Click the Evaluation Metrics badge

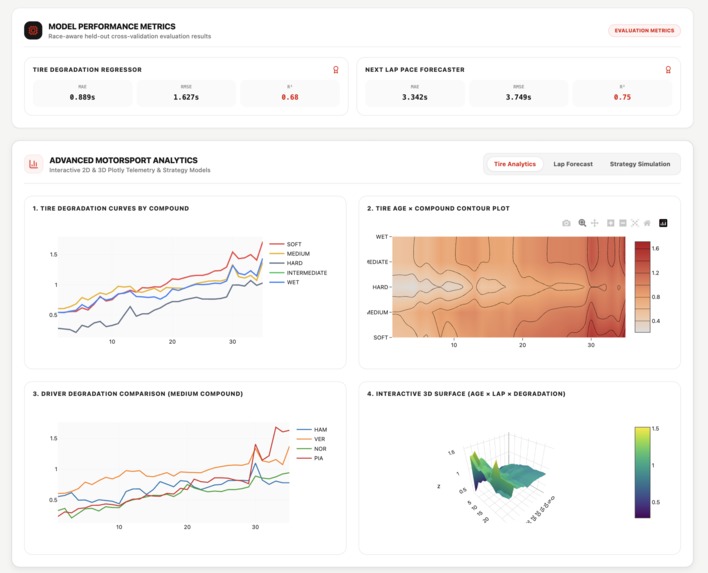tap(644, 30)
